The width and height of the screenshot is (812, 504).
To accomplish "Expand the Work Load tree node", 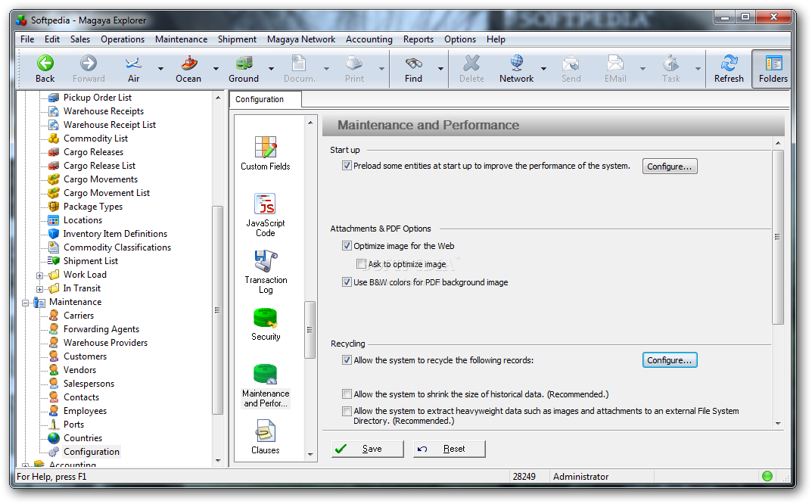I will (x=40, y=275).
